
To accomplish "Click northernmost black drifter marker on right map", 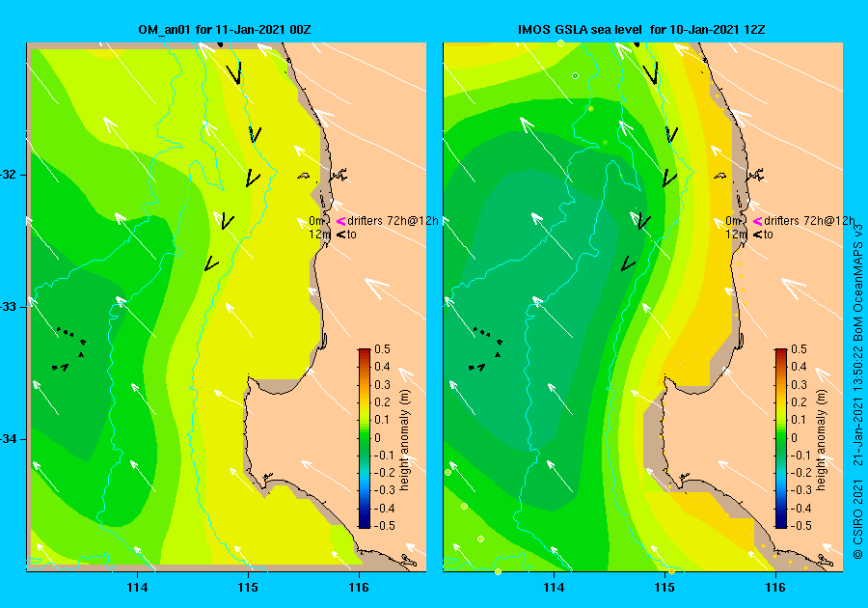I will (653, 73).
